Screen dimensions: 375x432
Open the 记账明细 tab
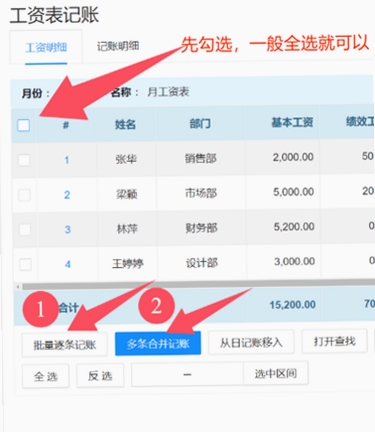118,46
